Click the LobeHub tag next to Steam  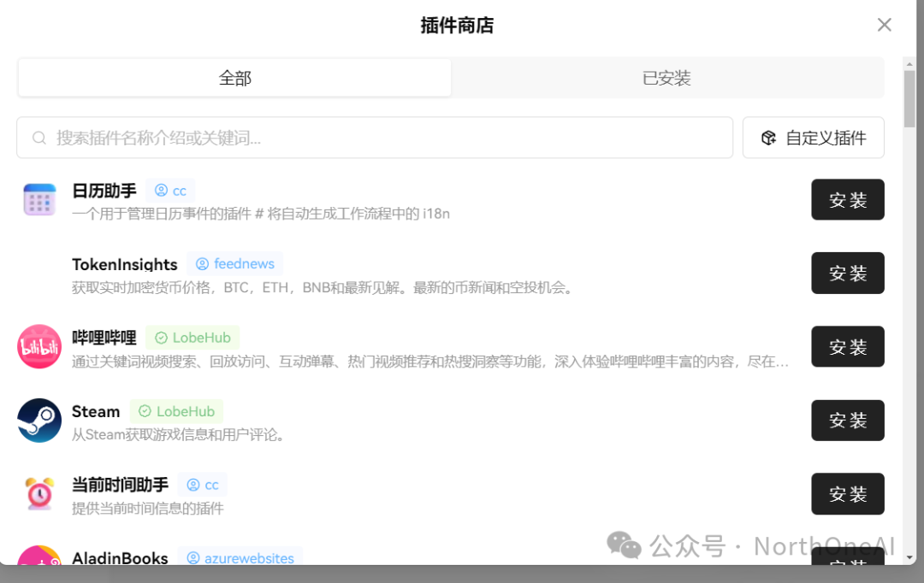click(177, 411)
